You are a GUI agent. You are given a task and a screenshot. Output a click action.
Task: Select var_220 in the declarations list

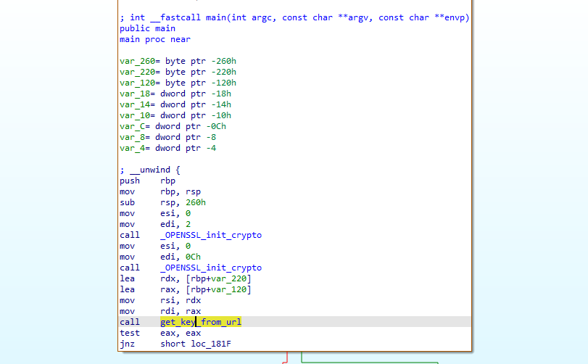(x=178, y=72)
